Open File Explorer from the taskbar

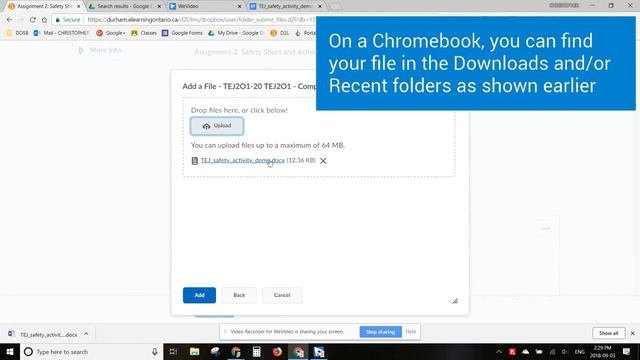click(x=194, y=351)
